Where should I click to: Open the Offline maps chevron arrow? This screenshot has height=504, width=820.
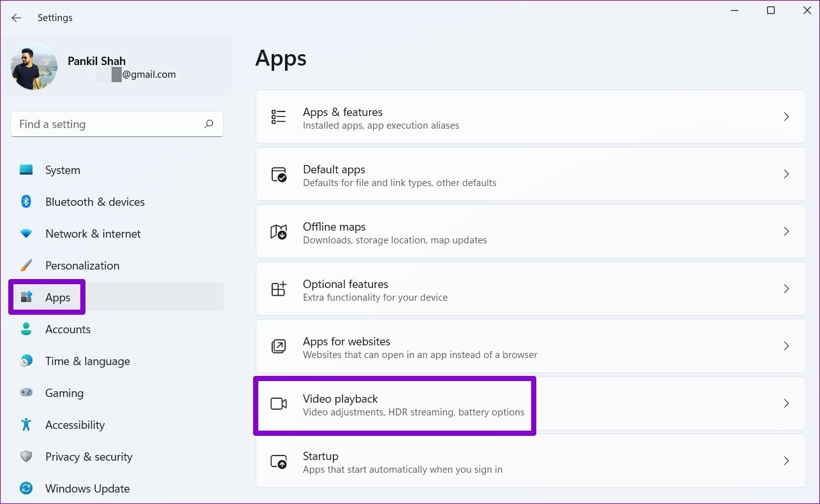786,231
